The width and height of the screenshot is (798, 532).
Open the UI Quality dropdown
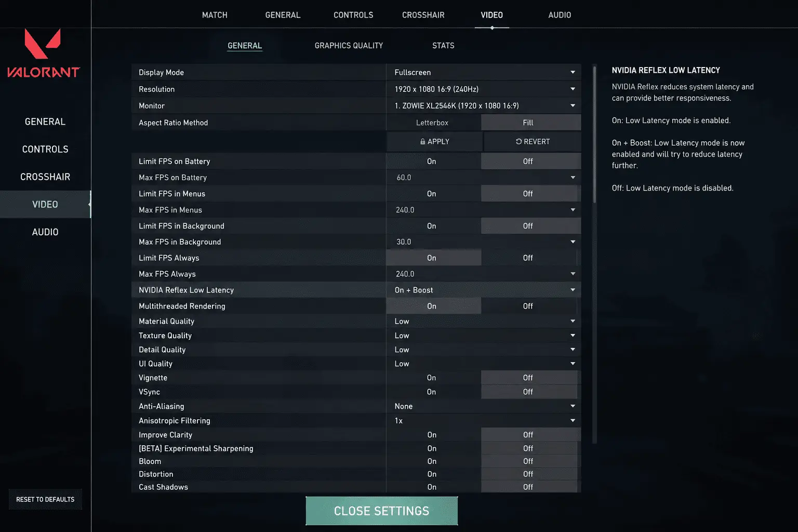pyautogui.click(x=483, y=364)
